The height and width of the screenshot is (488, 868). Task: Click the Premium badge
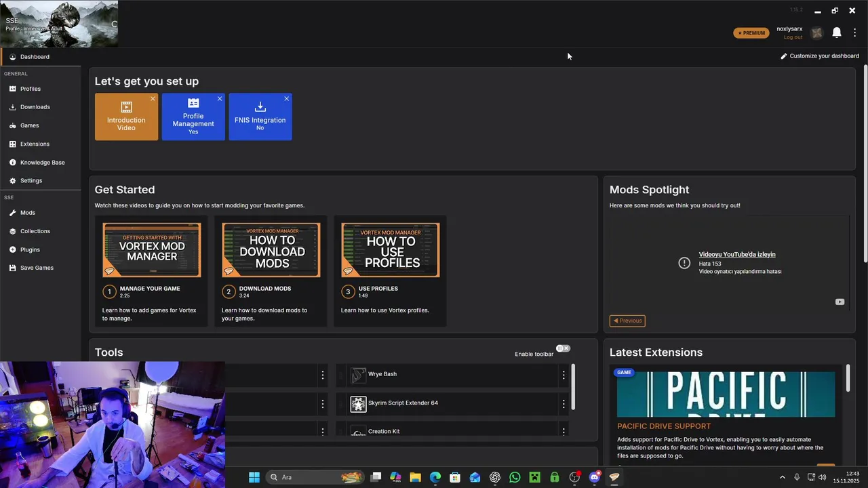(751, 33)
